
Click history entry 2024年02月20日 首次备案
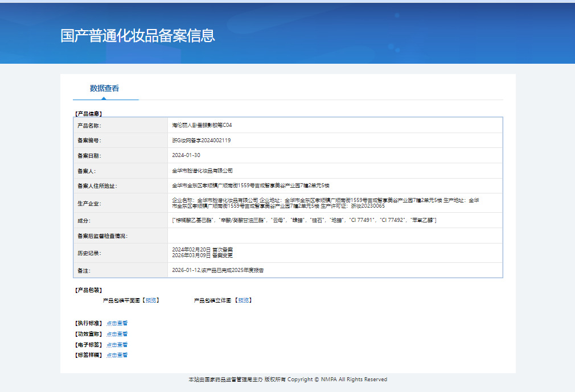[203, 250]
